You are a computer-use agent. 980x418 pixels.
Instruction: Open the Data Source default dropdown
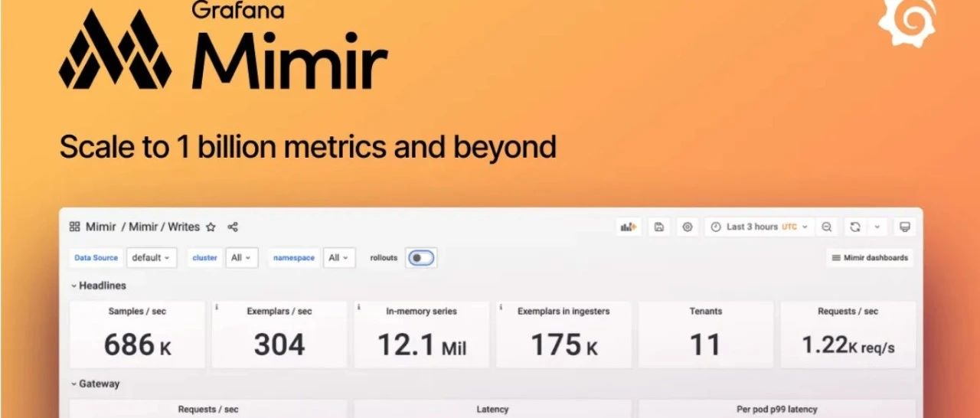click(x=151, y=258)
